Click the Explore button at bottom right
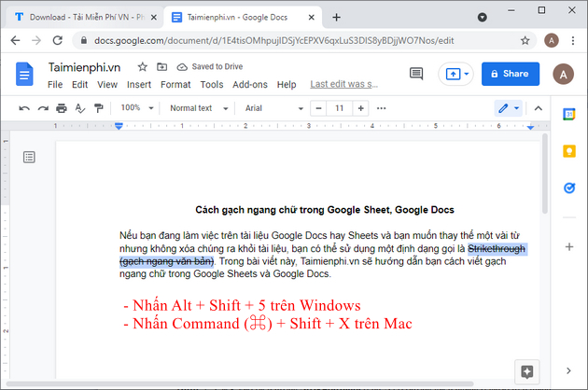The height and width of the screenshot is (390, 588). click(x=527, y=372)
